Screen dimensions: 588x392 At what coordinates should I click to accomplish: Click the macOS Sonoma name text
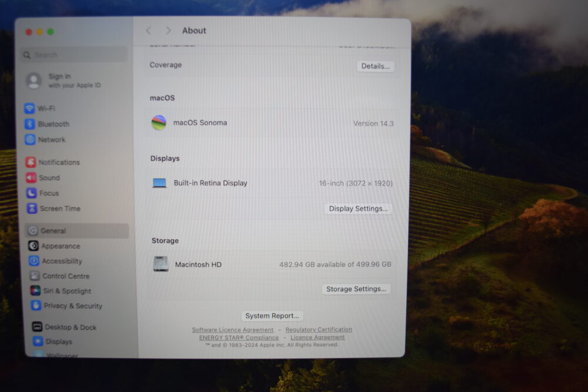point(200,123)
